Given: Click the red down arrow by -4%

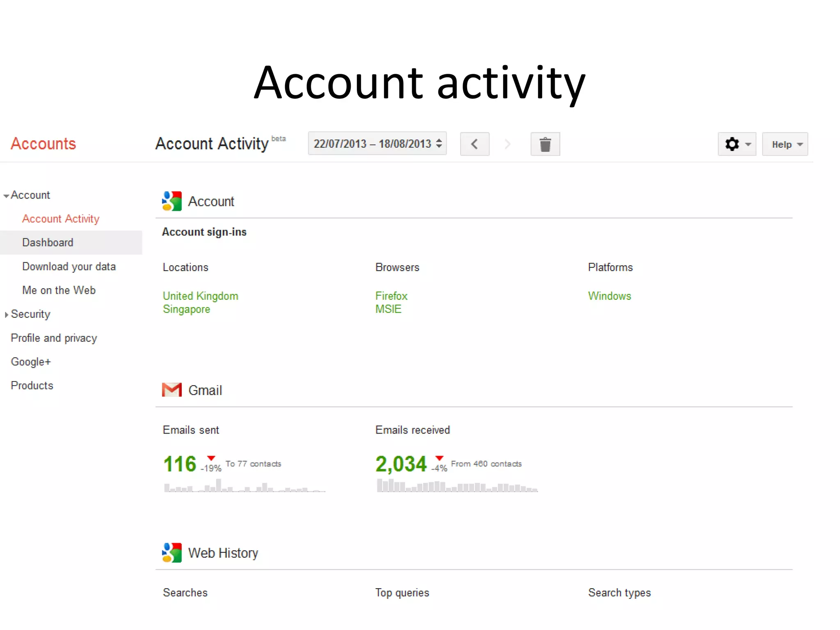Looking at the screenshot, I should coord(440,458).
